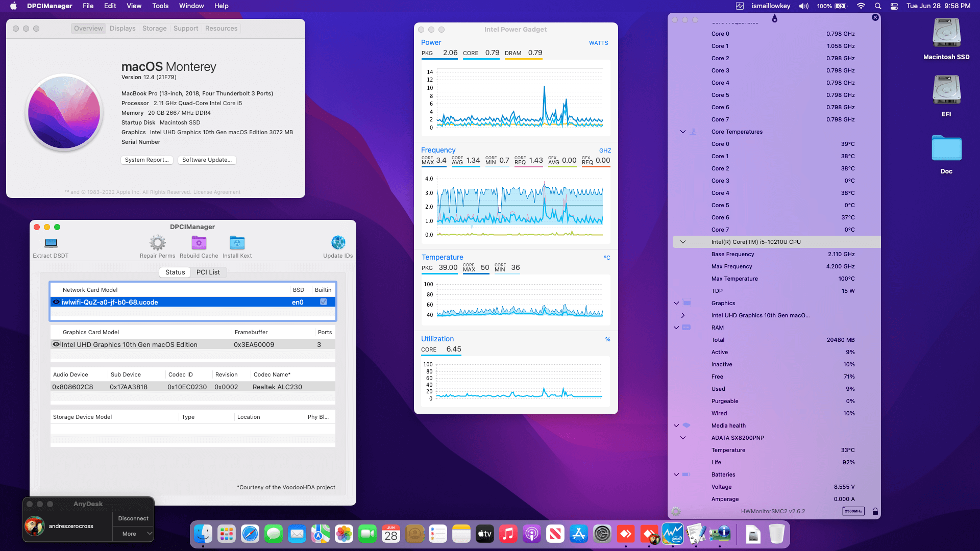Expand Intel UHD Graphics 10th Gen item
Viewport: 980px width, 551px height.
pyautogui.click(x=683, y=315)
